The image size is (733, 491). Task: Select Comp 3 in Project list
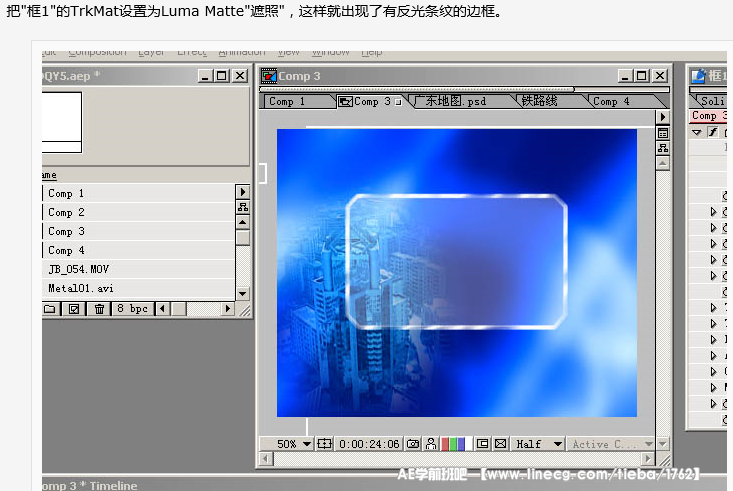coord(138,231)
